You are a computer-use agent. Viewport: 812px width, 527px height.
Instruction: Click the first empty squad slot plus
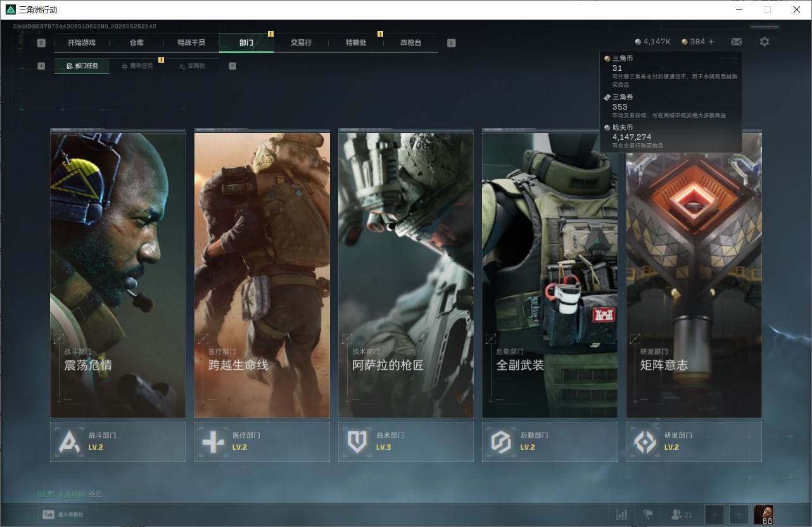pyautogui.click(x=714, y=514)
